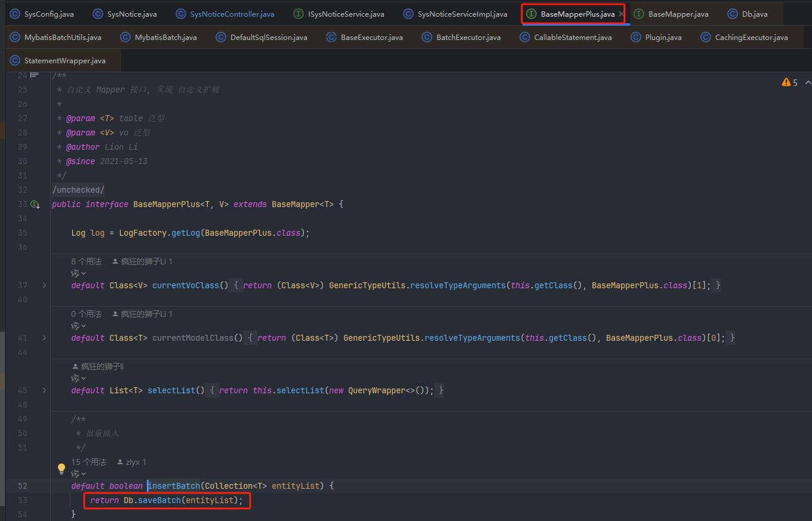This screenshot has width=812, height=521.
Task: Click the implementations gutter icon at line 33
Action: pyautogui.click(x=35, y=205)
